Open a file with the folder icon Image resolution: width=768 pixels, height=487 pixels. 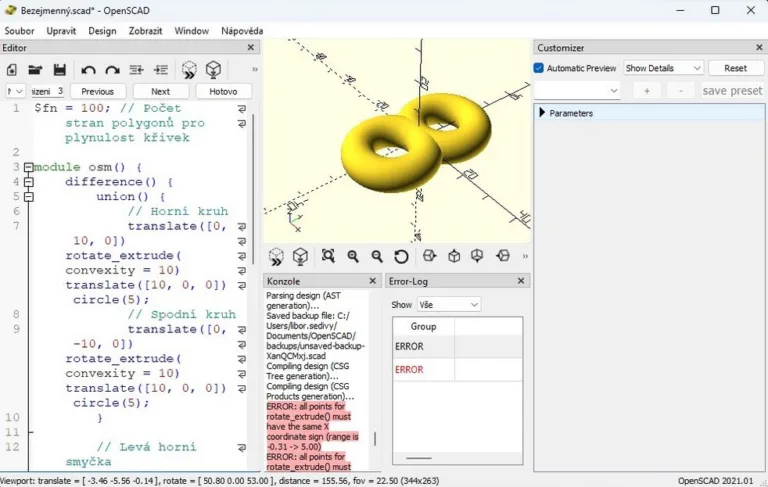[x=35, y=70]
